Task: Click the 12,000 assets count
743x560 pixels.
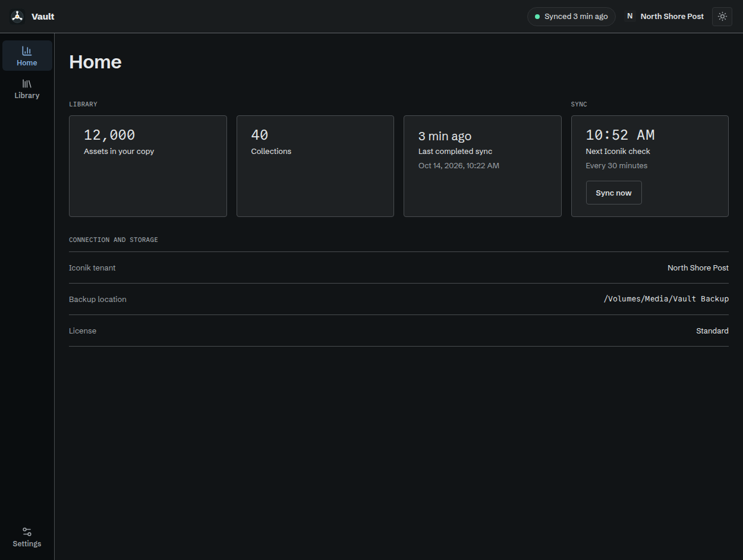Action: pyautogui.click(x=109, y=135)
